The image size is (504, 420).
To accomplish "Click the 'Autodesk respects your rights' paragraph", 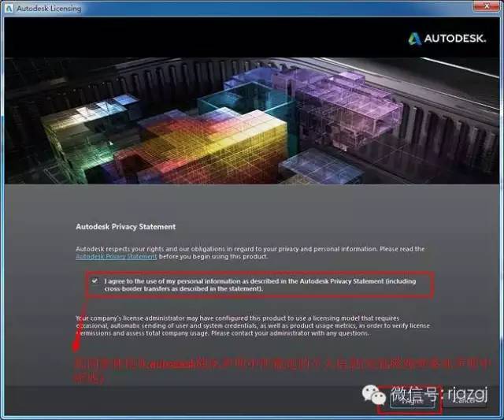I will click(250, 253).
